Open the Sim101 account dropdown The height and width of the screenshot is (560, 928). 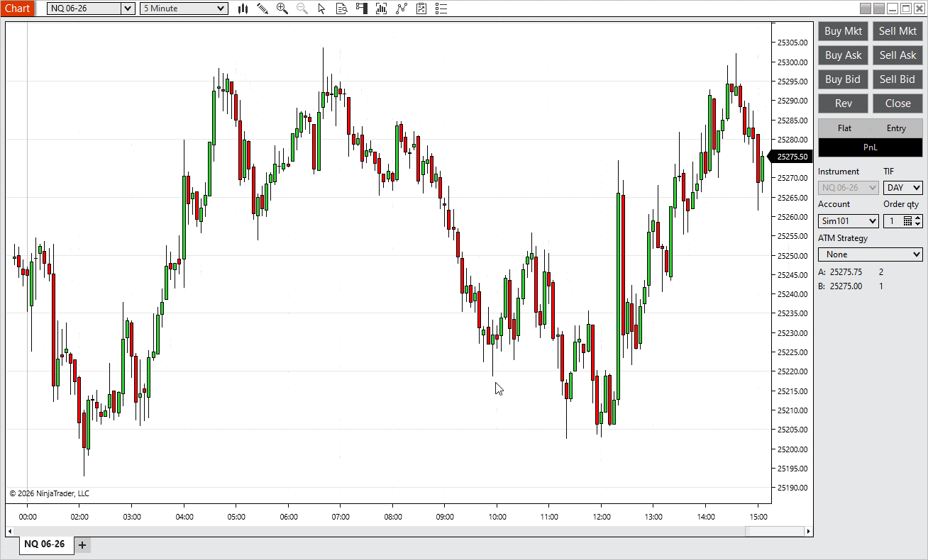pos(872,221)
